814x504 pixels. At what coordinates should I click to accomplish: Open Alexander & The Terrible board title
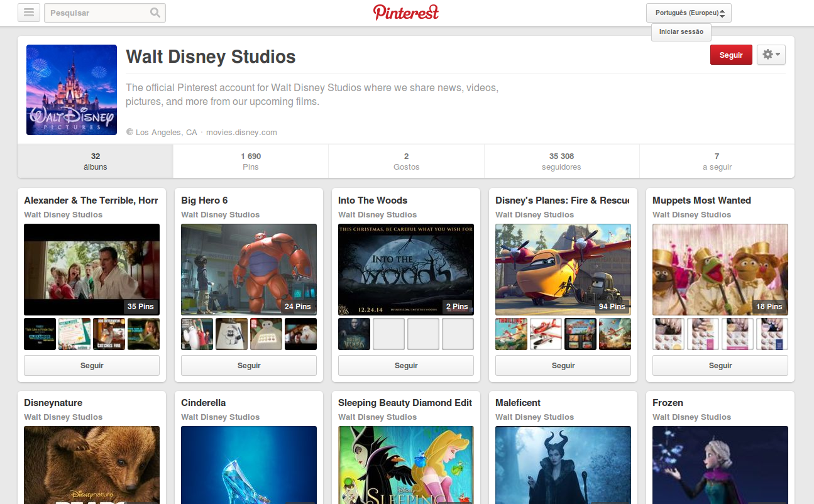click(x=91, y=200)
